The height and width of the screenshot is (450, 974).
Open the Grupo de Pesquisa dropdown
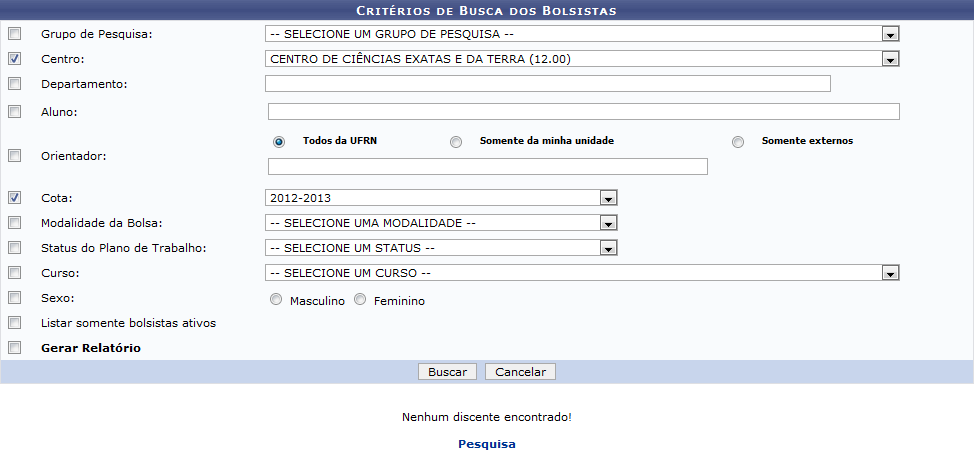coord(582,34)
